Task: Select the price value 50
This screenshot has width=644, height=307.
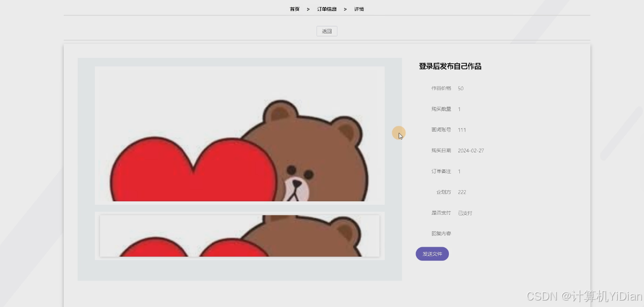Action: (x=460, y=88)
